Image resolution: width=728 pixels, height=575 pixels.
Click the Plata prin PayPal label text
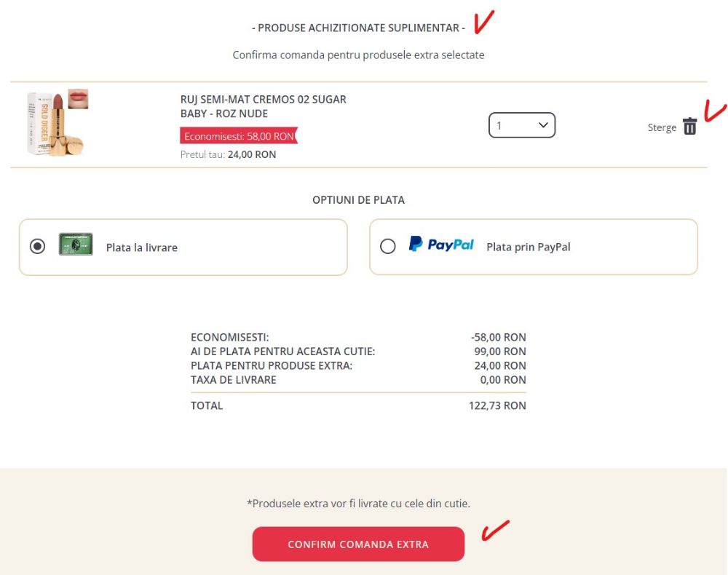click(528, 247)
